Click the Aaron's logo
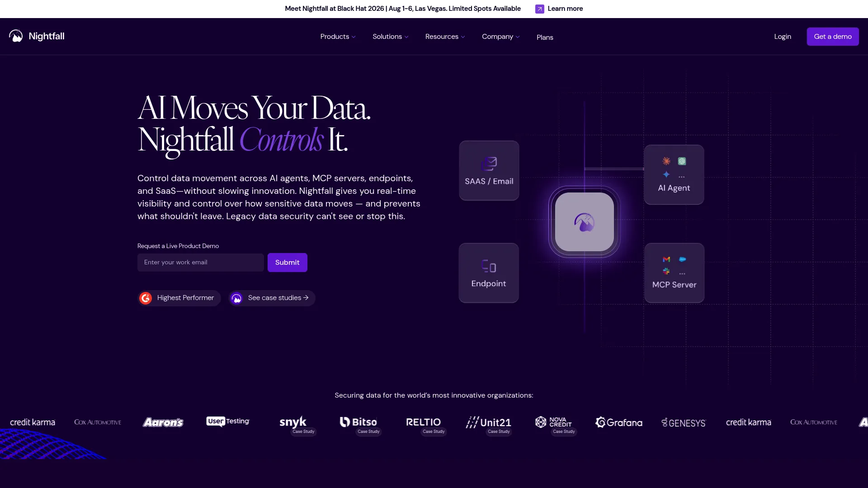868x488 pixels. pos(163,422)
